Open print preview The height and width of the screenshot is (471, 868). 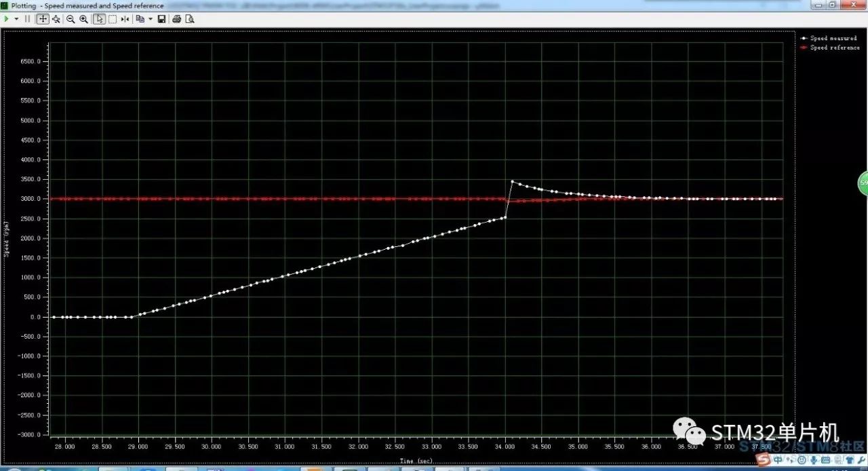[x=190, y=19]
